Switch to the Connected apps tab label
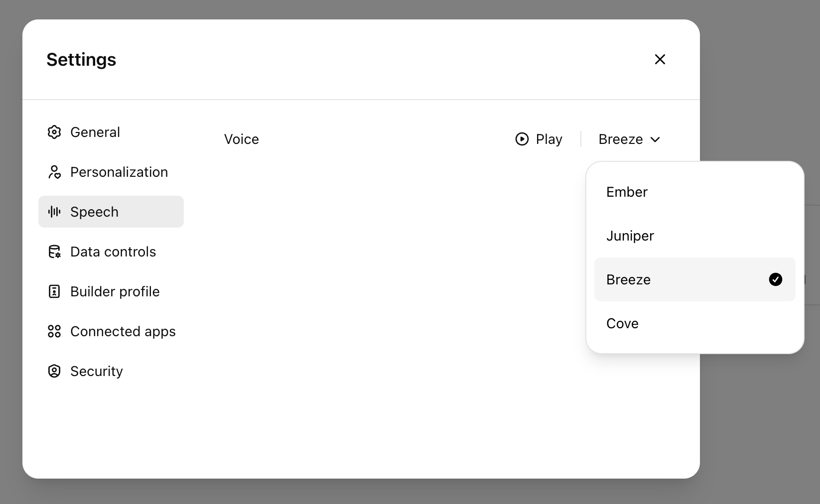The image size is (820, 504). coord(123,331)
